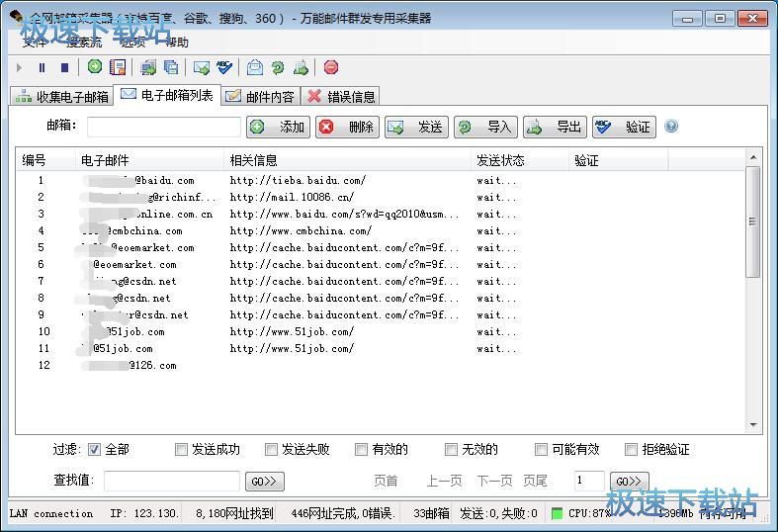
Task: Check the 拒绝验证 filter checkbox
Action: pyautogui.click(x=631, y=450)
